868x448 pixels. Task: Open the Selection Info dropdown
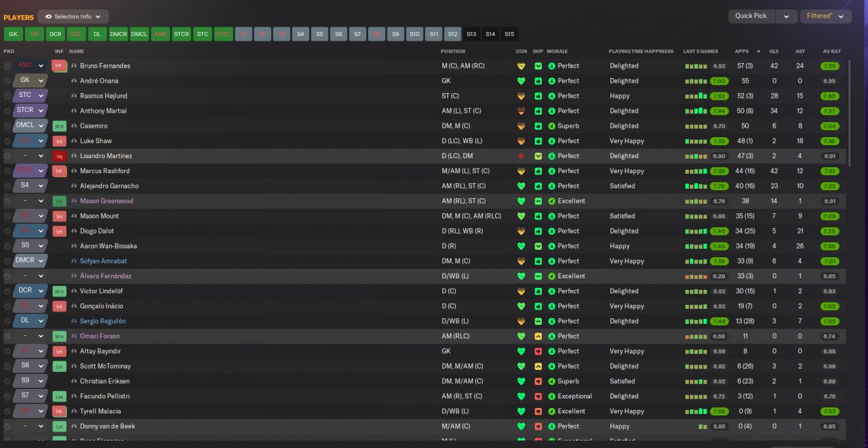[x=73, y=16]
